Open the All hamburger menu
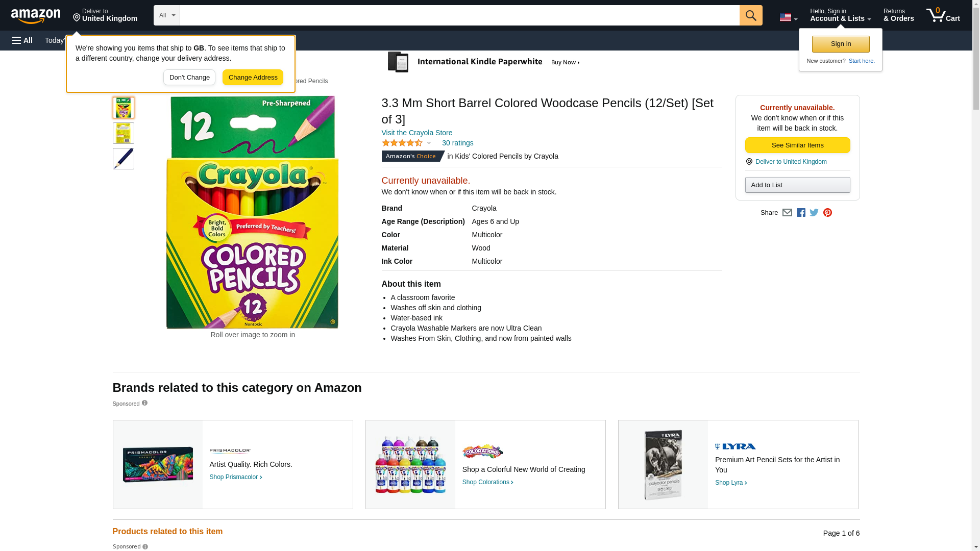This screenshot has height=551, width=980. point(22,40)
